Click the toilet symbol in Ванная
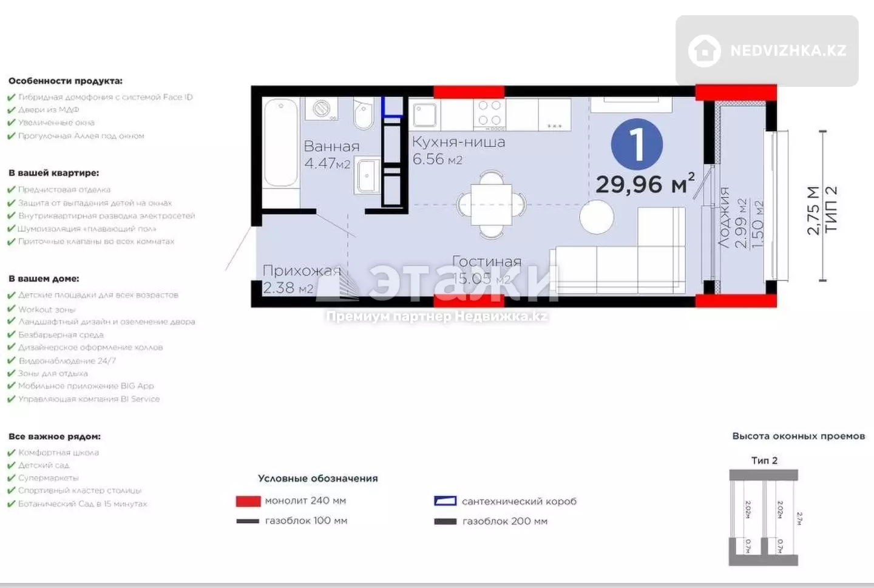 click(364, 115)
